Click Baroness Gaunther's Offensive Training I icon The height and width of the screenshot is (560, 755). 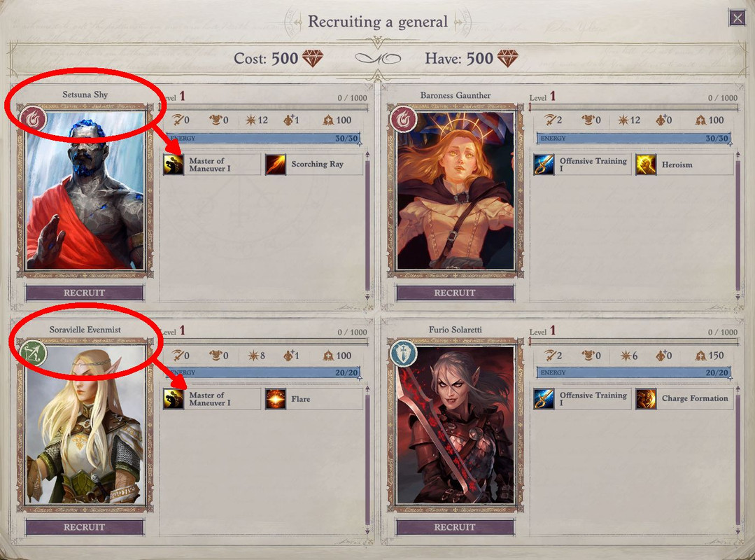544,164
